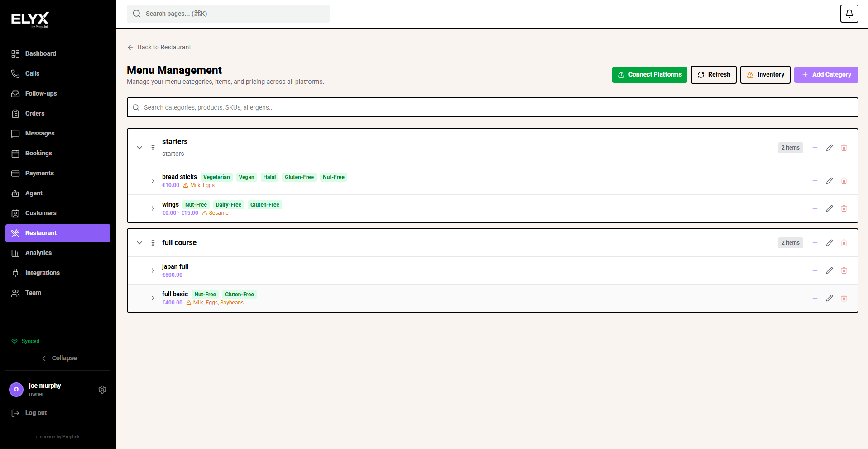Delete the wings item
Image resolution: width=868 pixels, height=449 pixels.
click(x=844, y=208)
